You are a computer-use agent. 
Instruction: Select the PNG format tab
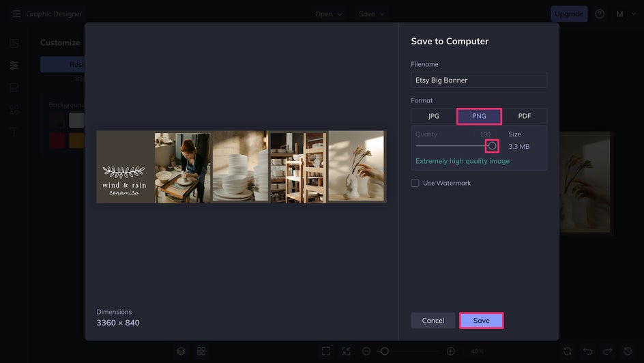click(x=479, y=116)
